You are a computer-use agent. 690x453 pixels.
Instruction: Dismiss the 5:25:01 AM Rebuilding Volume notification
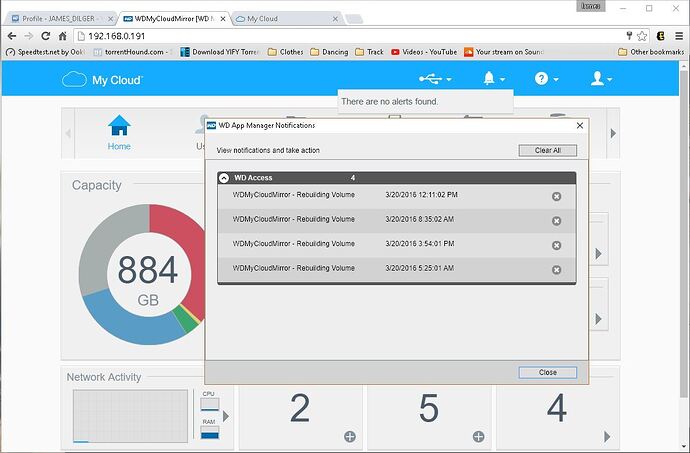click(556, 270)
